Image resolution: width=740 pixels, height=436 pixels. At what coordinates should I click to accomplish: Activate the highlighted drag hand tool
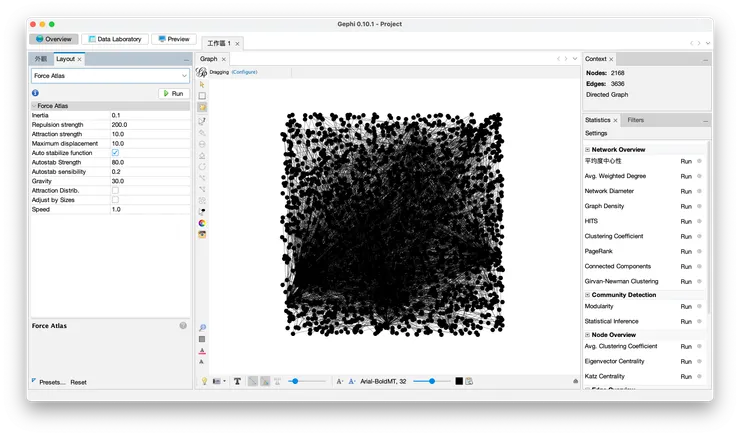pyautogui.click(x=202, y=108)
